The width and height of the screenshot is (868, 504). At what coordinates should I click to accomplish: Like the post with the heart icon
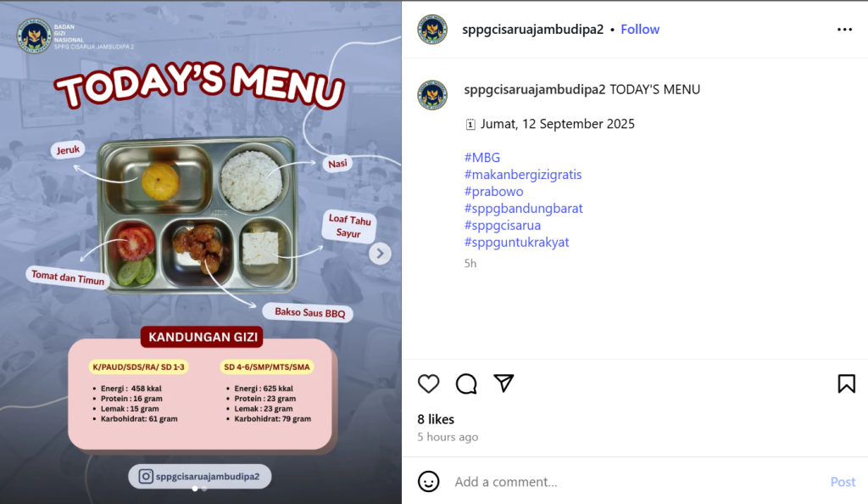(x=428, y=384)
